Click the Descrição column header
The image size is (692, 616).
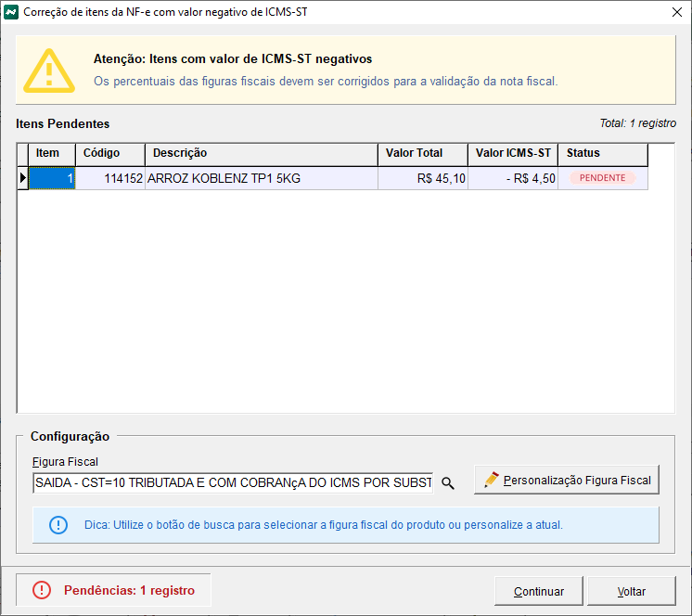[x=261, y=153]
